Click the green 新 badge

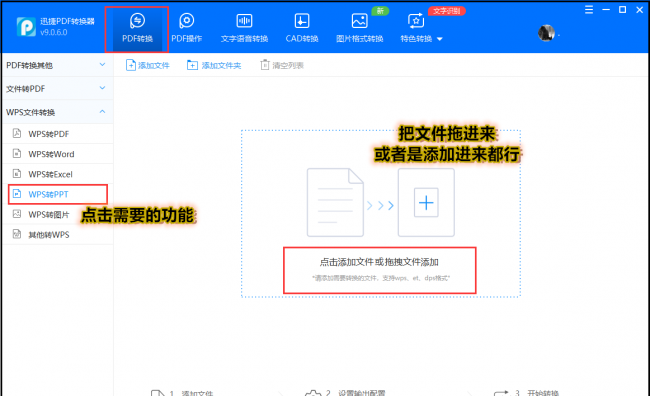tap(380, 11)
